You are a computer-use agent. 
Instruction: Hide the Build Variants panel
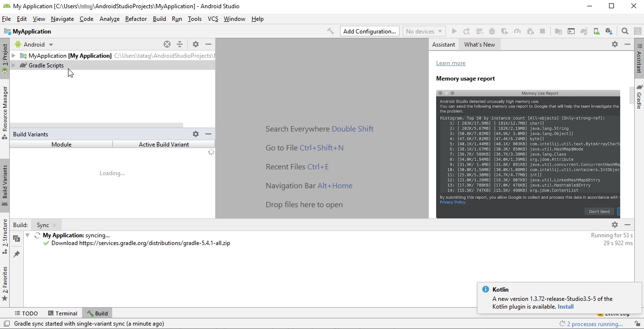click(208, 134)
